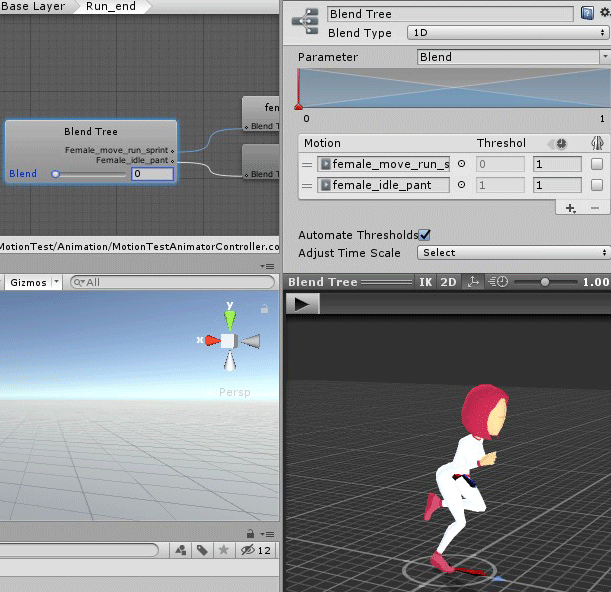Enable mirror for female_idle_pant motion
This screenshot has height=592, width=611.
(x=597, y=185)
